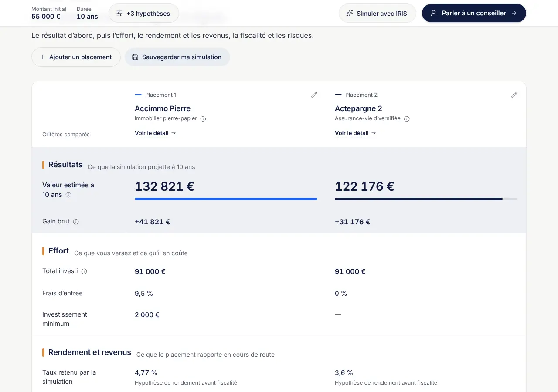This screenshot has width=558, height=392.
Task: Open Voir le détail for Actepargne 2
Action: point(355,133)
